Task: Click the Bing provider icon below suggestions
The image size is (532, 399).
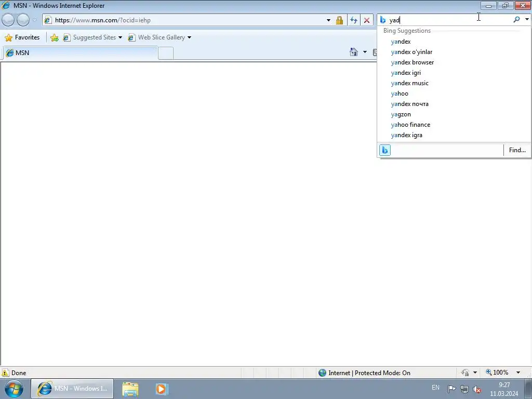Action: (385, 150)
